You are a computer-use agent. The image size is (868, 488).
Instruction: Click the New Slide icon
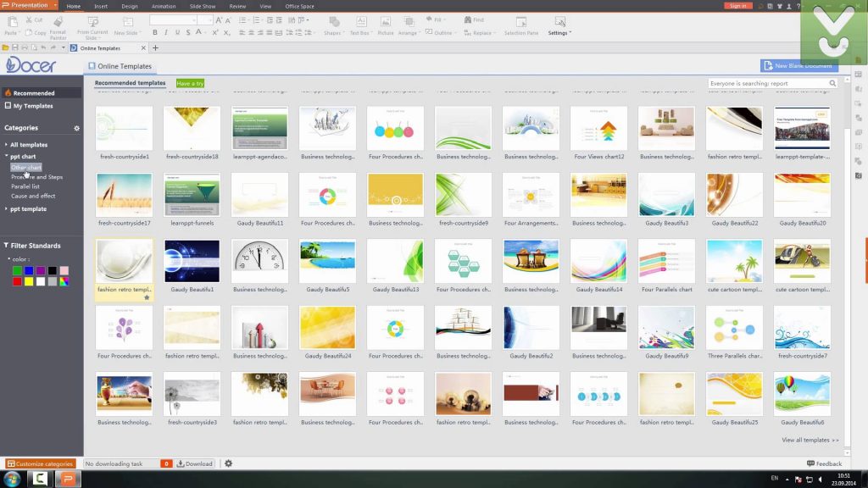pos(128,22)
